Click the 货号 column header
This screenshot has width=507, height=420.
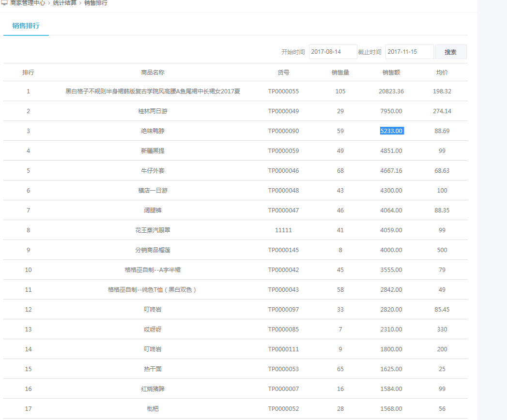[283, 73]
